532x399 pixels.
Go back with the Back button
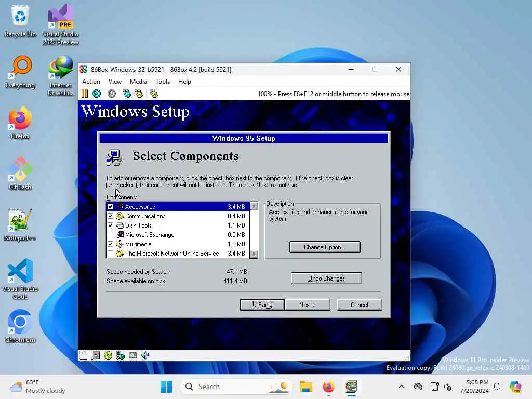tap(262, 304)
